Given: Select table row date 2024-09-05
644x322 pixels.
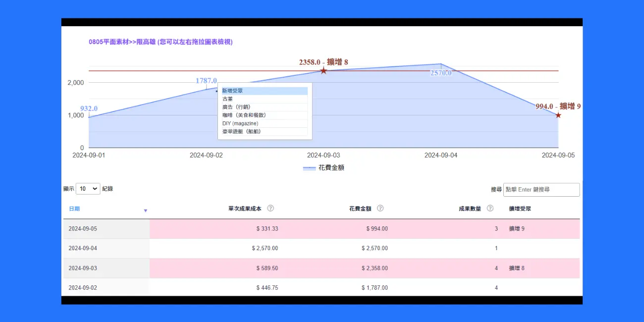Looking at the screenshot, I should coord(83,229).
